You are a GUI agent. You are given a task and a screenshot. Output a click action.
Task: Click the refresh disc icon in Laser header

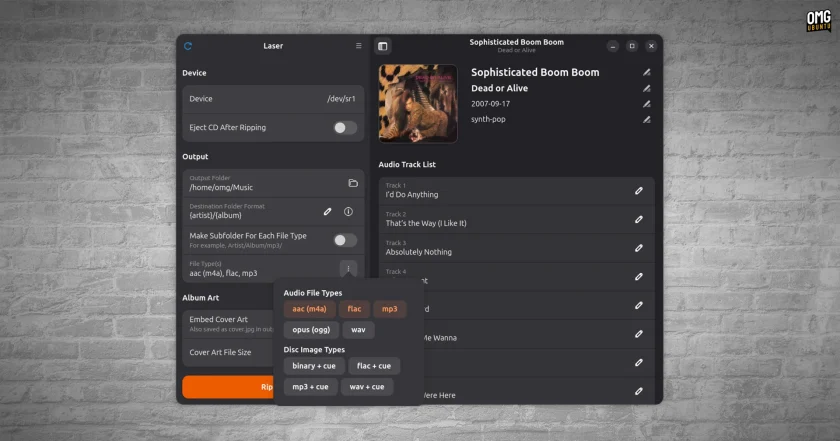click(x=188, y=46)
